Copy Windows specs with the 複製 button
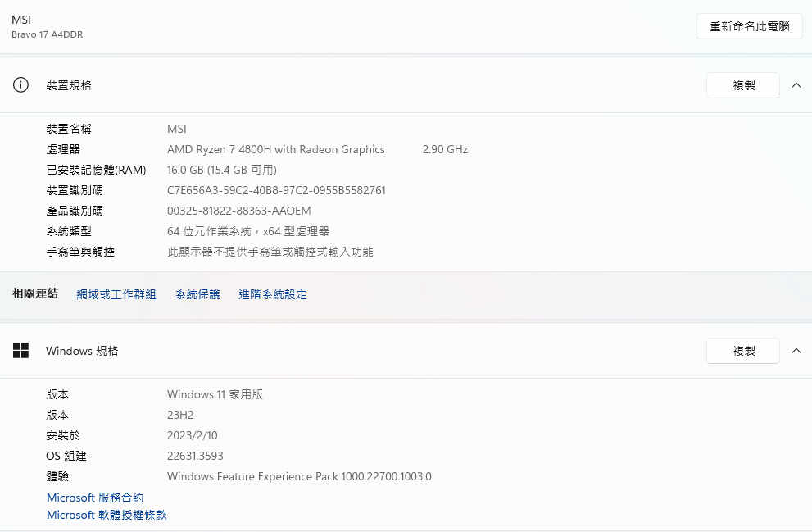The width and height of the screenshot is (812, 532). [742, 351]
